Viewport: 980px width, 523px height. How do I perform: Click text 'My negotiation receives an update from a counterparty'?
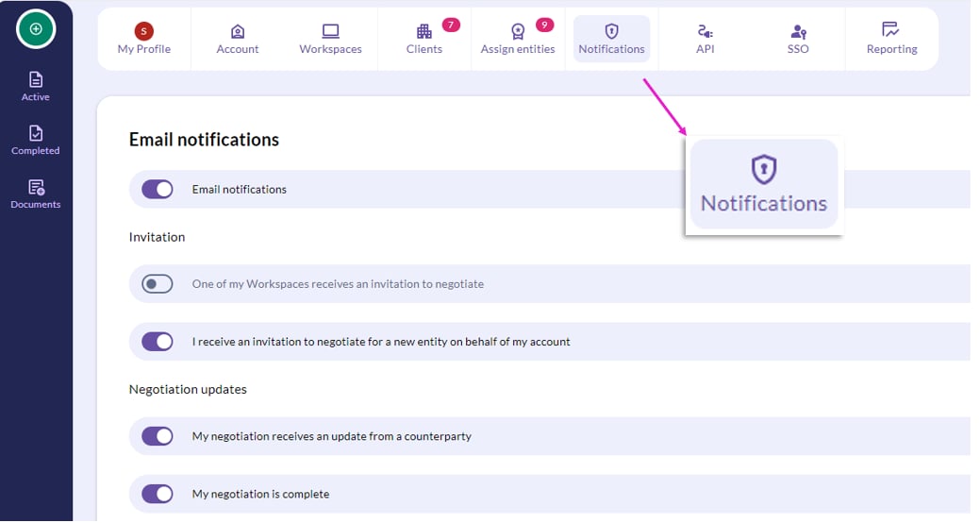pyautogui.click(x=332, y=437)
